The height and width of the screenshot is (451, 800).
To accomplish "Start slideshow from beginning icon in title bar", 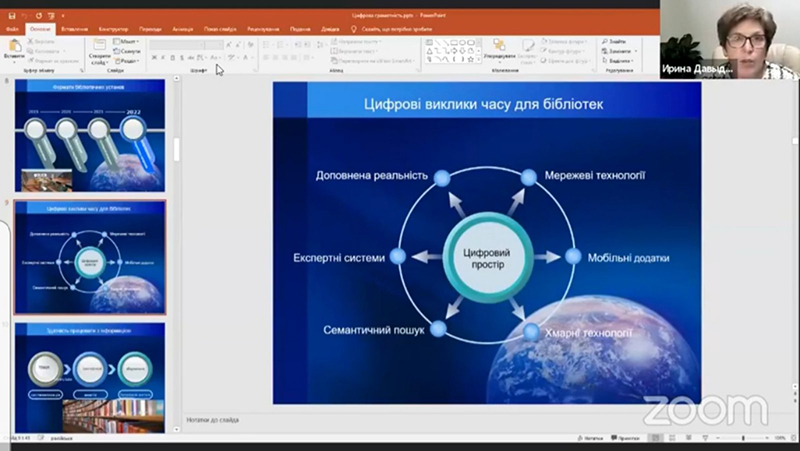I will point(51,16).
